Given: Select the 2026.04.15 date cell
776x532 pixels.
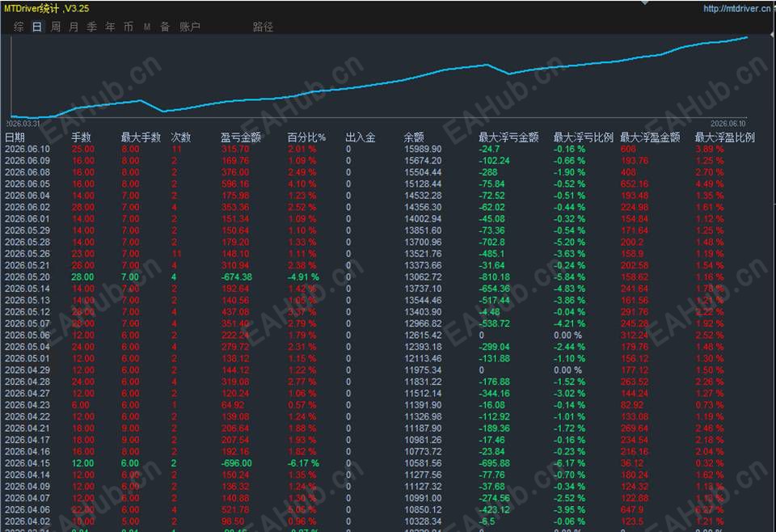Looking at the screenshot, I should click(x=27, y=463).
